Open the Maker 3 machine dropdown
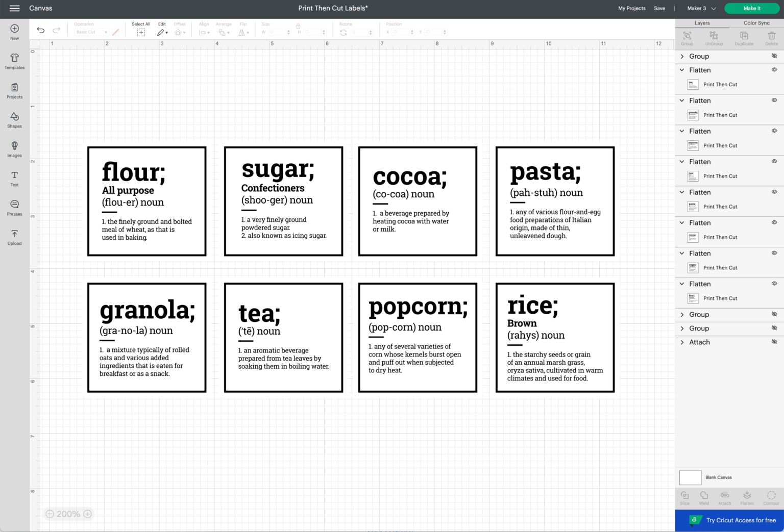Viewport: 784px width, 532px height. 702,8
